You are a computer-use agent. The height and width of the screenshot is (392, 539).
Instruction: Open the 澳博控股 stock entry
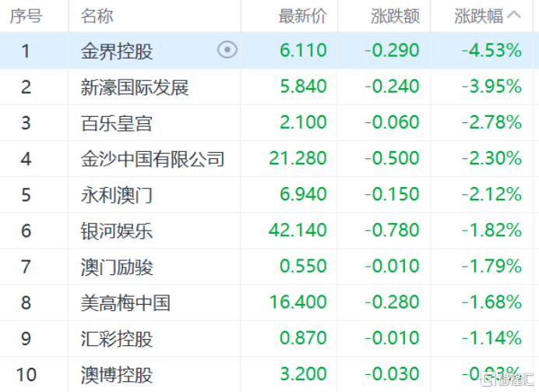click(117, 374)
